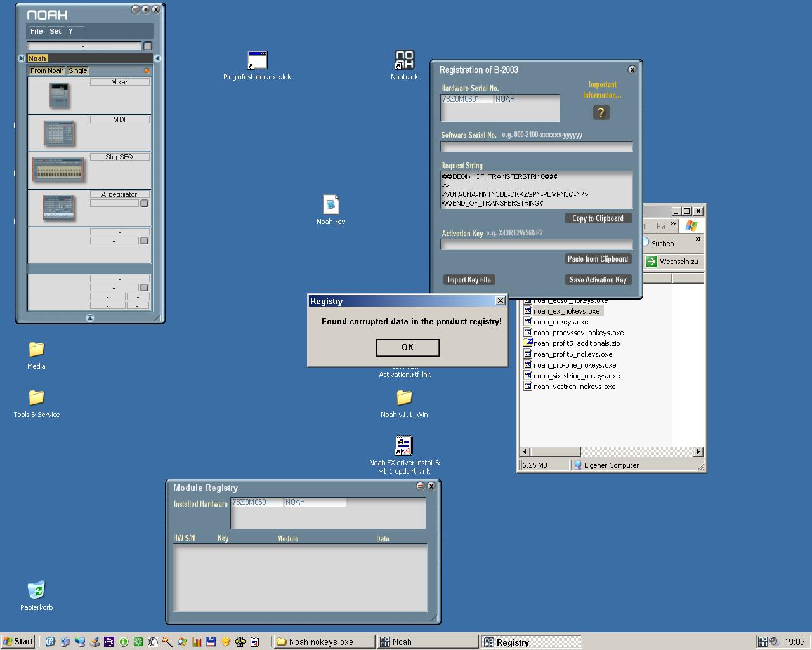Open the Important Information question mark icon
The width and height of the screenshot is (812, 650).
point(601,112)
